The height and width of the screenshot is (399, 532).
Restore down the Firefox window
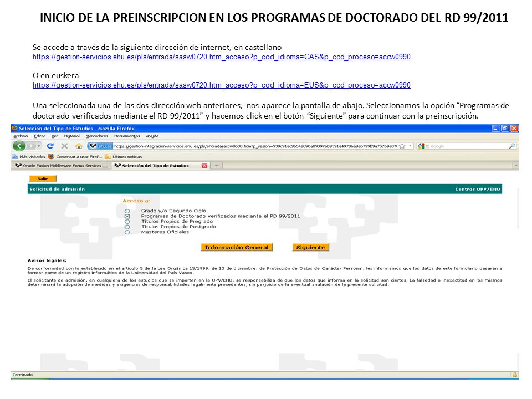pyautogui.click(x=505, y=128)
